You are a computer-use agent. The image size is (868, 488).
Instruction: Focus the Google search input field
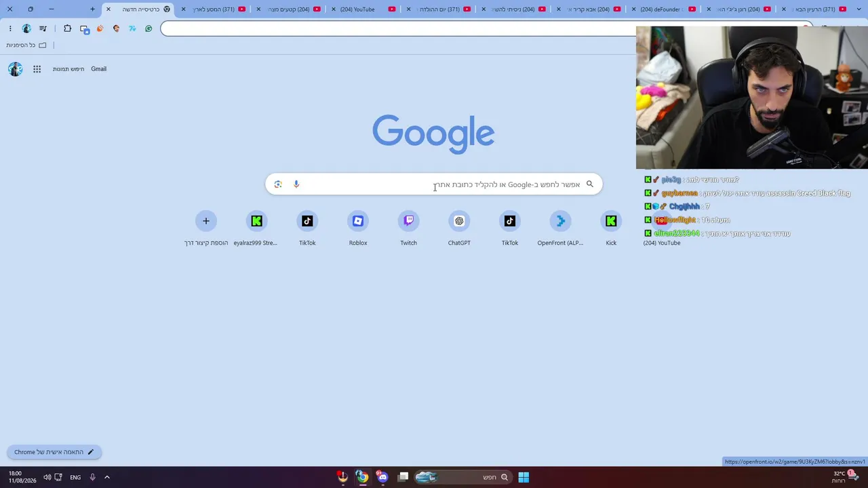pyautogui.click(x=434, y=184)
